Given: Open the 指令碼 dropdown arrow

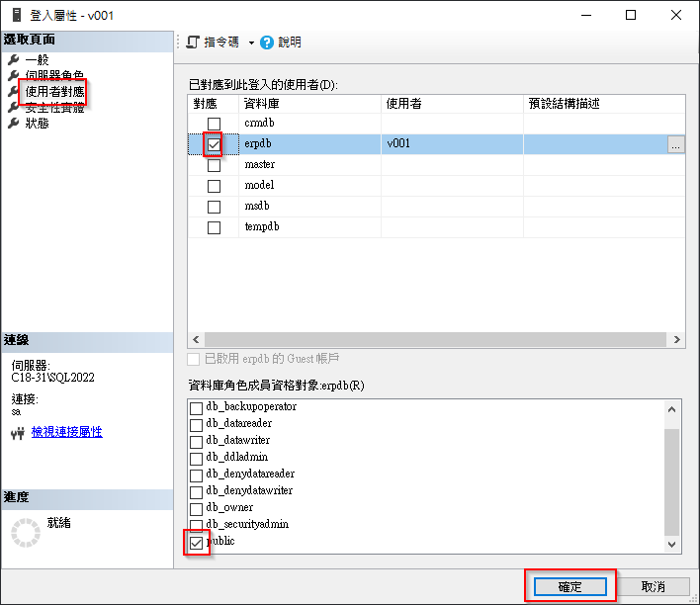Looking at the screenshot, I should click(x=251, y=43).
